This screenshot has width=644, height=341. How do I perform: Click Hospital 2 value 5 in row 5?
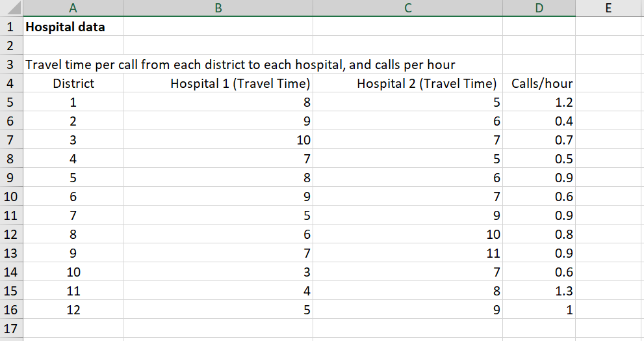408,102
